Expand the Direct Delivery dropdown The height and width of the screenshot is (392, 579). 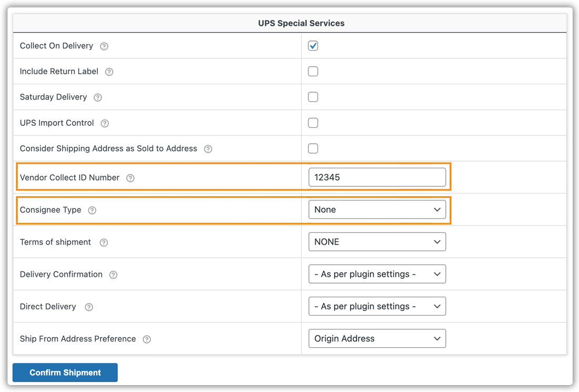377,306
